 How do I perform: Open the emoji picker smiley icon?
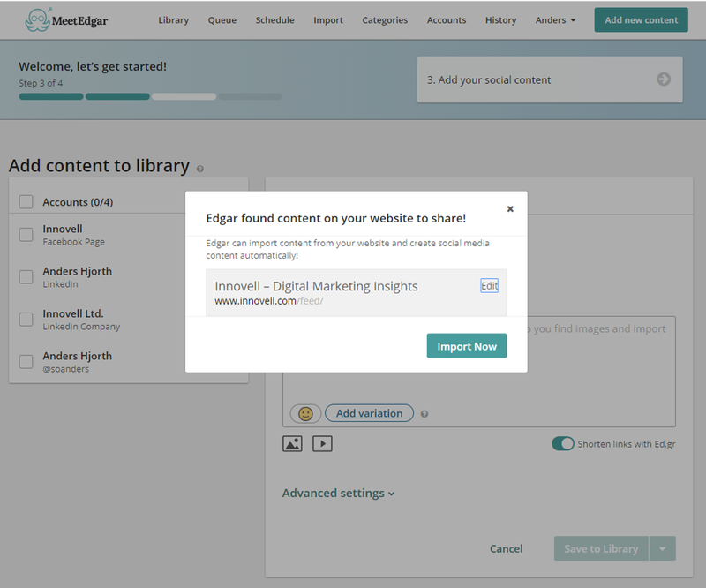(305, 413)
